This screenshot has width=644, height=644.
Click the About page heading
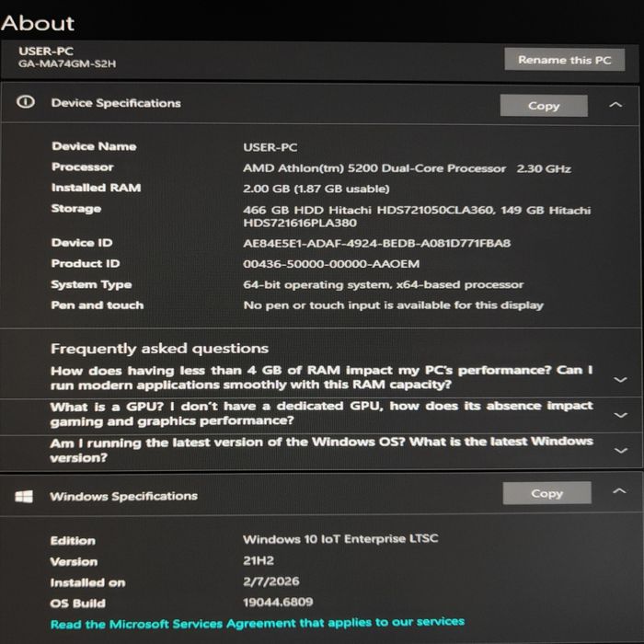click(x=38, y=23)
